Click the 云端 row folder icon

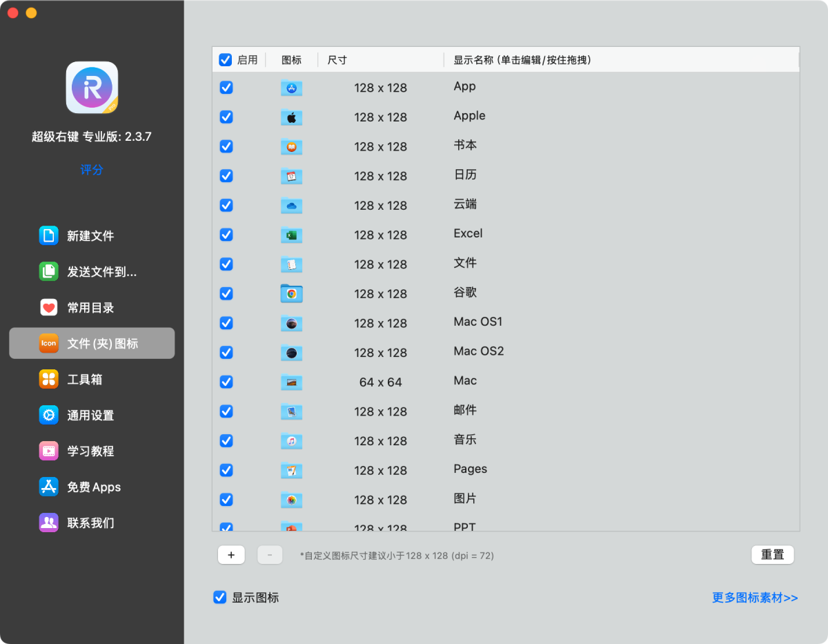coord(292,206)
